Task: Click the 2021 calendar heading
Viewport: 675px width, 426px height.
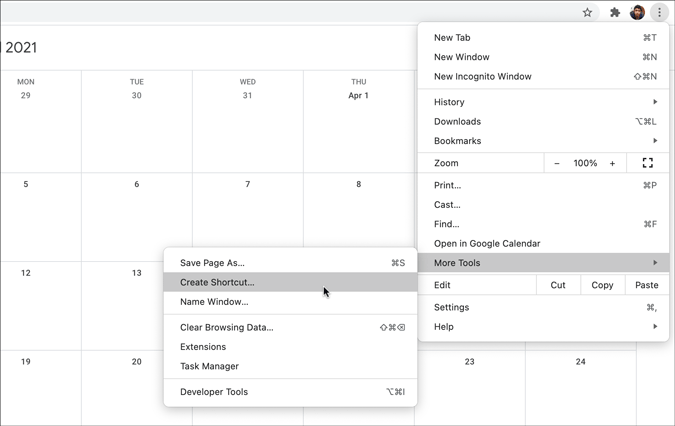Action: coord(21,47)
